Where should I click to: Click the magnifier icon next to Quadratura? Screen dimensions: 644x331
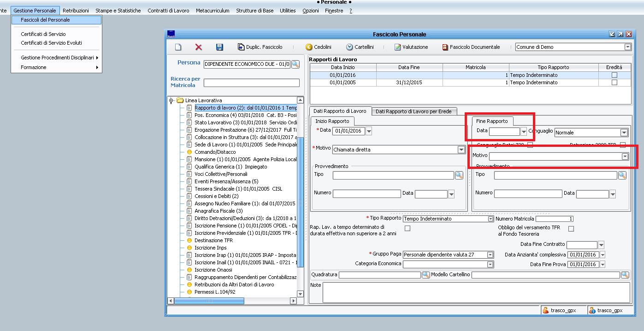[426, 275]
